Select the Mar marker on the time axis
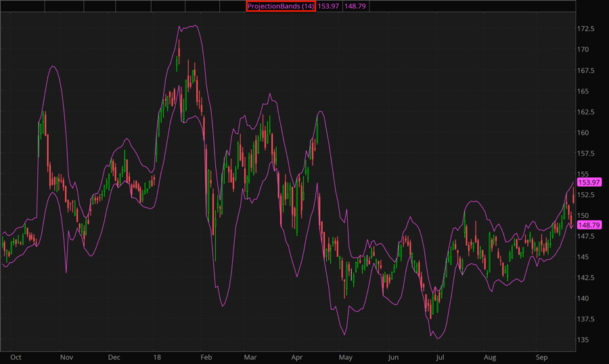This screenshot has width=609, height=364. tap(250, 357)
